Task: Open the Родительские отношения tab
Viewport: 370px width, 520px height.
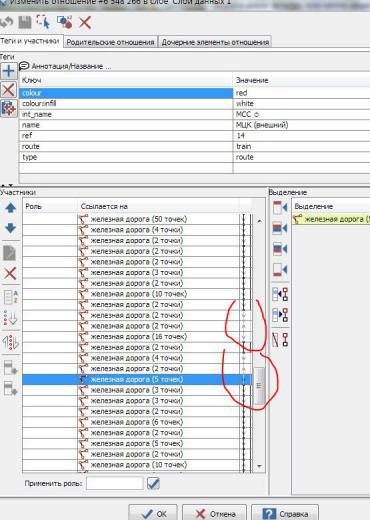Action: point(110,42)
